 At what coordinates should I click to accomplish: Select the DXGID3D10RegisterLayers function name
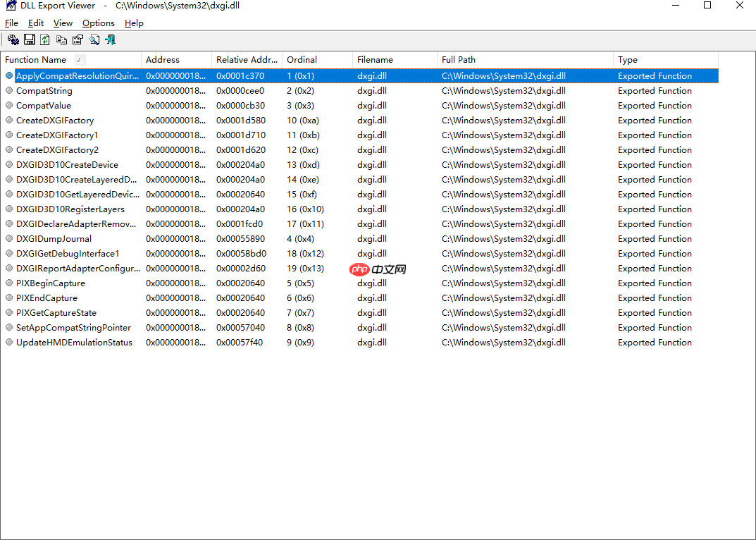click(x=70, y=209)
